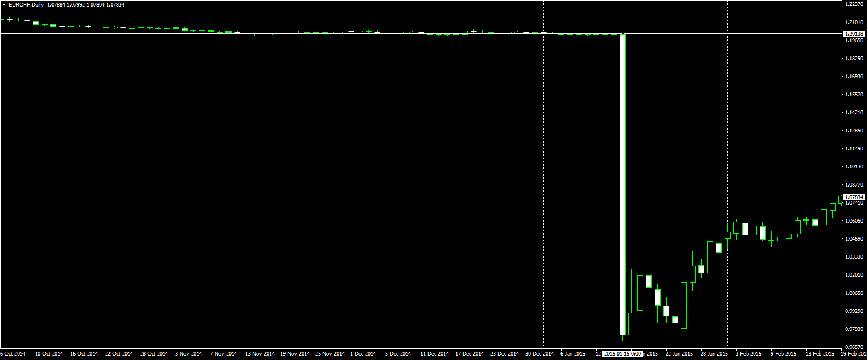Image resolution: width=868 pixels, height=361 pixels.
Task: Click the crosshair date label 2015.01.15 0:00
Action: (622, 354)
